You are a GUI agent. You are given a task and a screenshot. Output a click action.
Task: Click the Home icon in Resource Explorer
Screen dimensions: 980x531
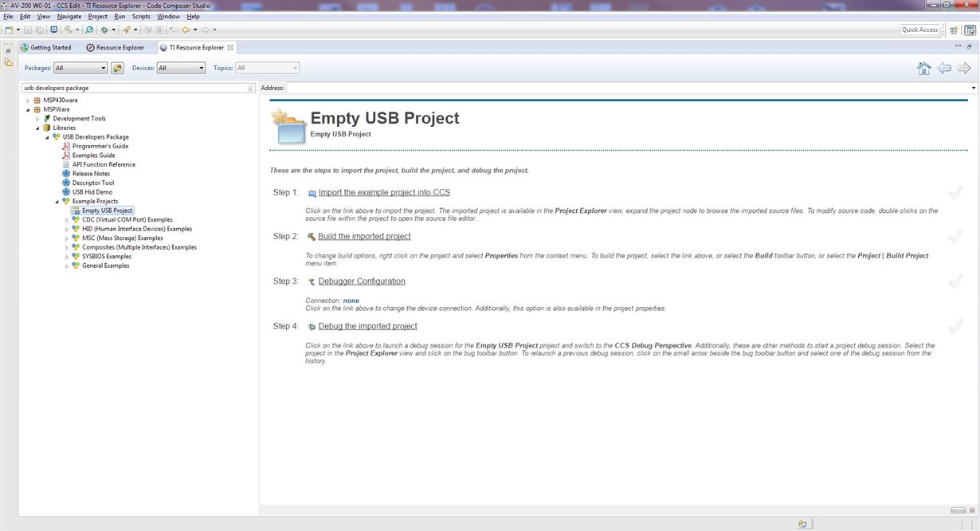924,68
